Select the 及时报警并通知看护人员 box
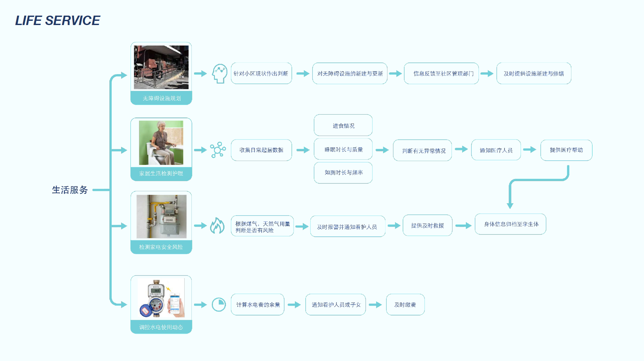This screenshot has height=361, width=644. click(348, 226)
